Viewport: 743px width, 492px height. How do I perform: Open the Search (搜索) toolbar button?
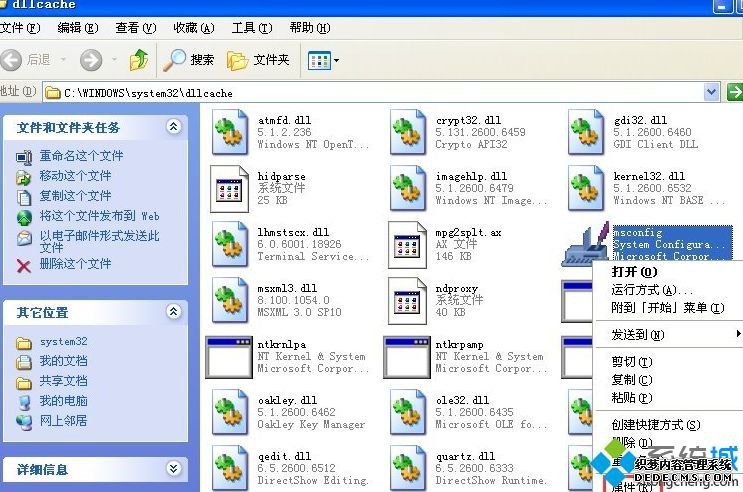tap(189, 60)
